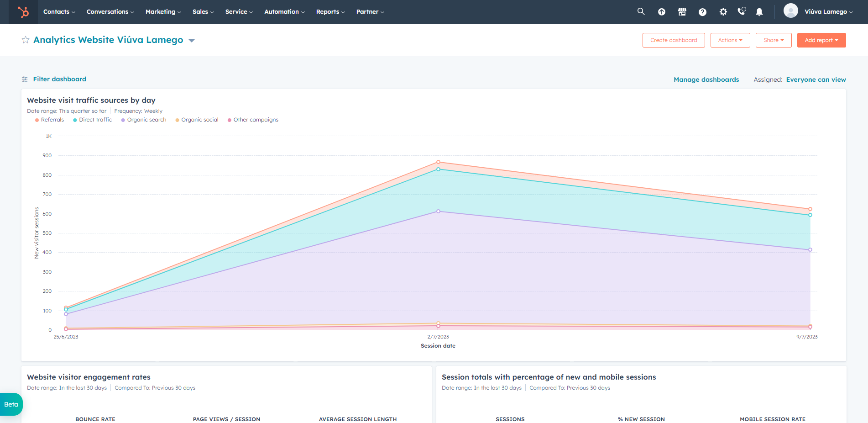
Task: Toggle Organic search series in legend
Action: pos(144,120)
